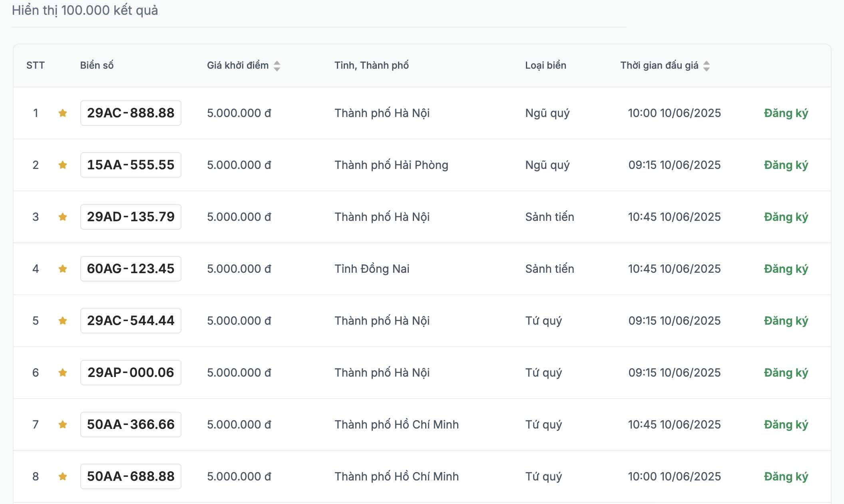Favorite the 15AA-555.55 plate with its star
The width and height of the screenshot is (844, 504).
click(63, 165)
